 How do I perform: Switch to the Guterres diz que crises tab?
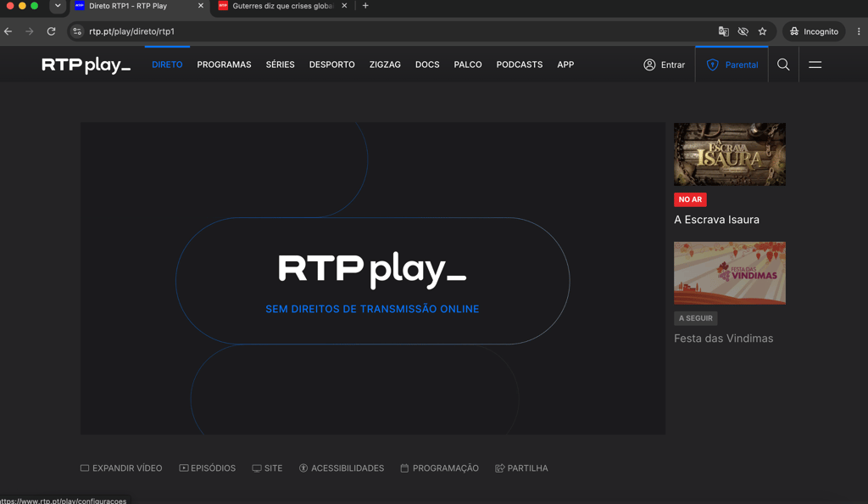tap(282, 6)
